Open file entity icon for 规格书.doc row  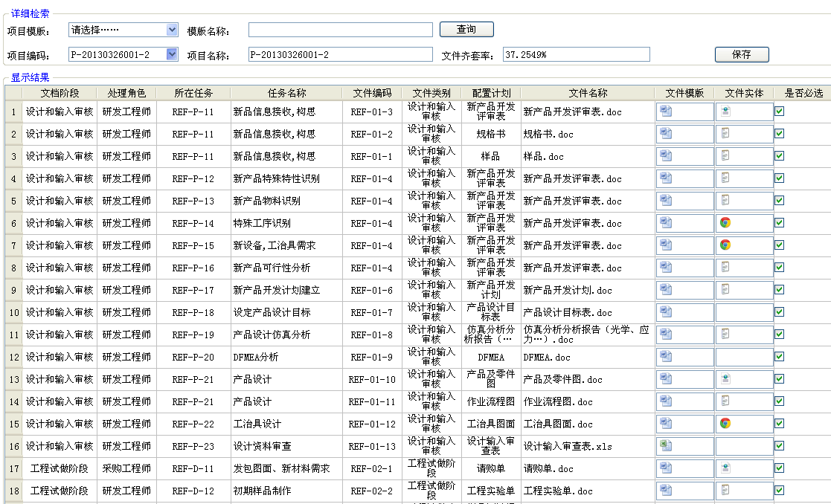pos(725,133)
